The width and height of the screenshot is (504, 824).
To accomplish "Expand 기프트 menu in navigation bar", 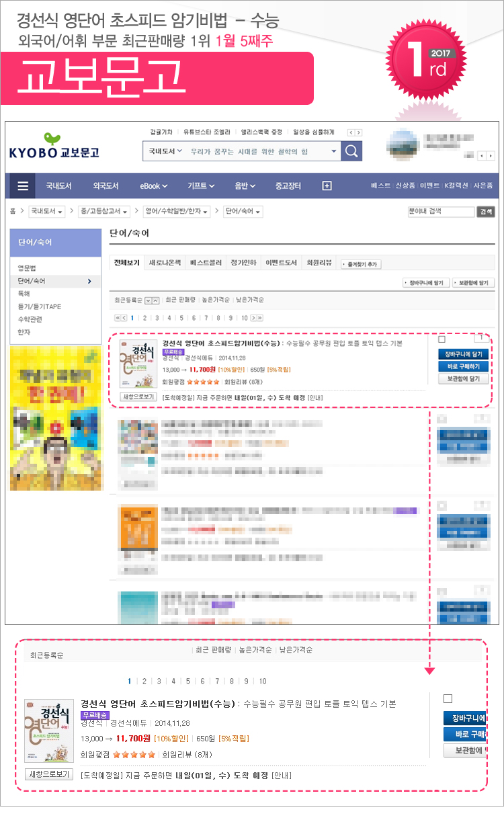I will [201, 186].
